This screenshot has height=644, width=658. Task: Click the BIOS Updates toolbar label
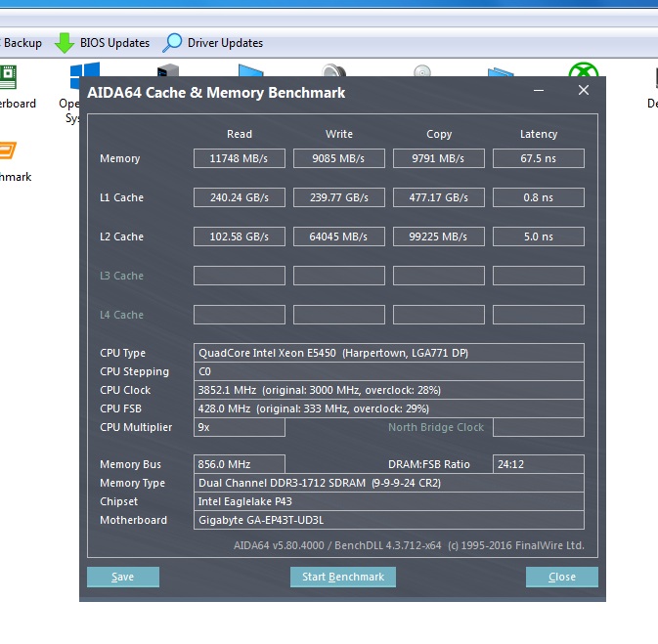click(114, 43)
